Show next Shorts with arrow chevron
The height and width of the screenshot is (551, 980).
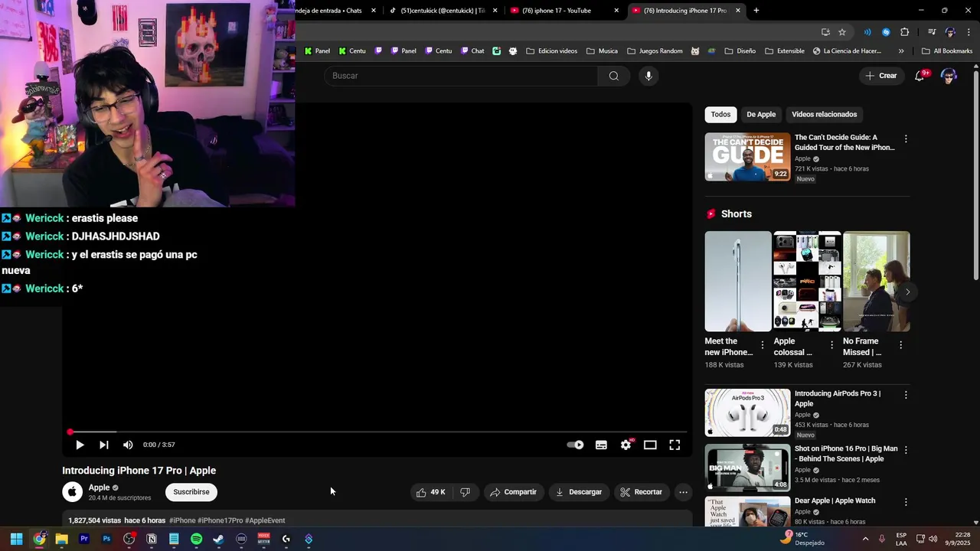[907, 292]
